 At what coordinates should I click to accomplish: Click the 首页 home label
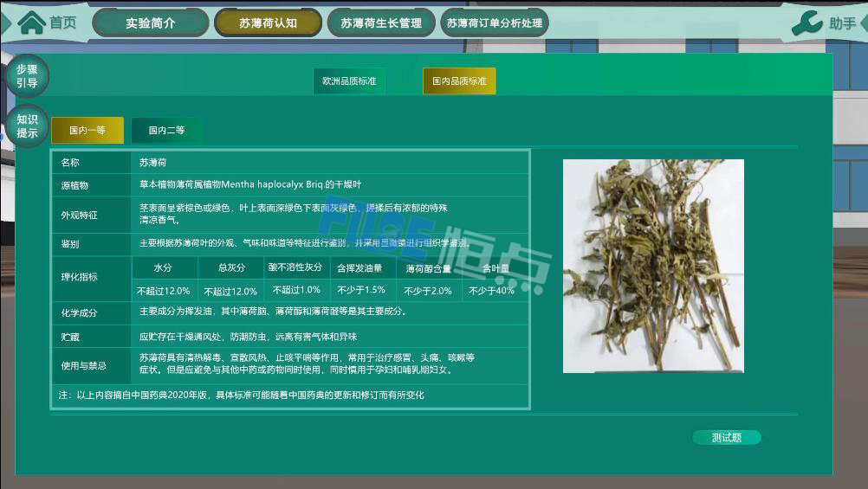pos(62,23)
